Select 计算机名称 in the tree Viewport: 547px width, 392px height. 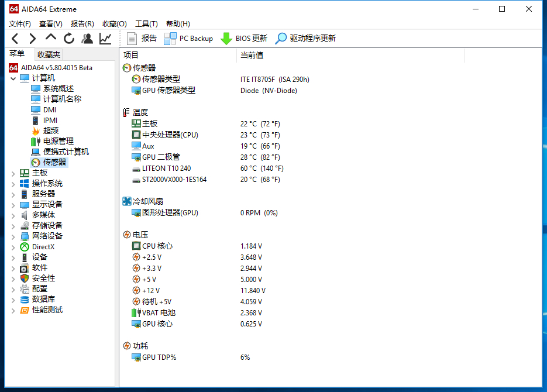point(56,99)
